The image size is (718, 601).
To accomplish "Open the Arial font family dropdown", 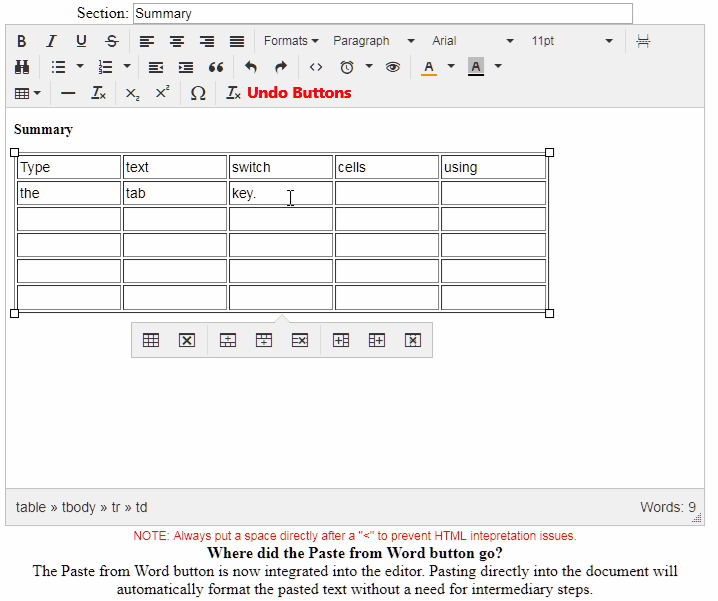I will pos(472,41).
